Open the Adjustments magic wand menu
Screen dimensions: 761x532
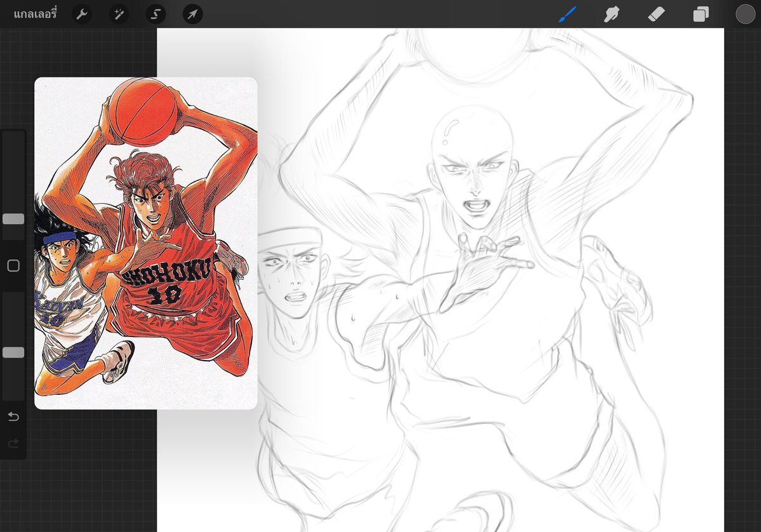tap(119, 14)
